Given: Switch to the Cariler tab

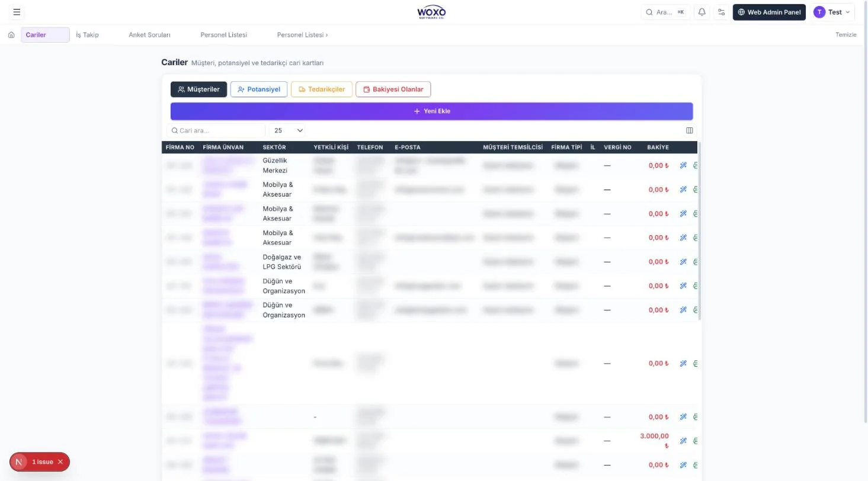Looking at the screenshot, I should [45, 35].
